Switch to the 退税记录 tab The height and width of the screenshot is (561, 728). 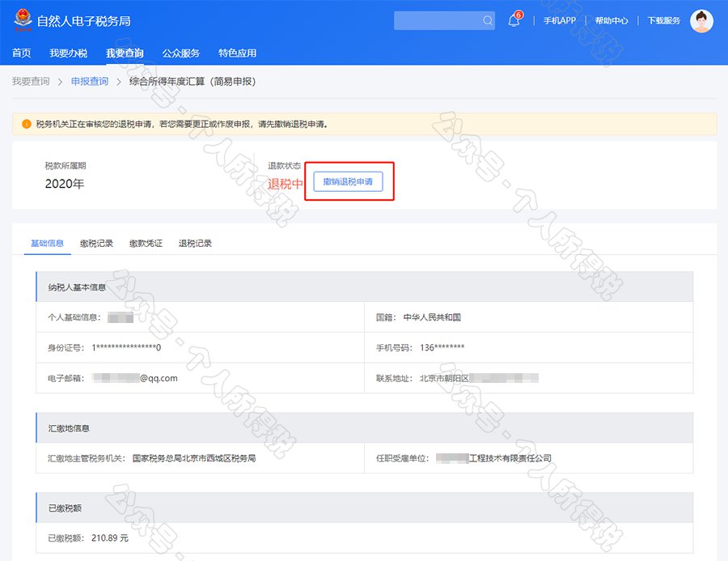pyautogui.click(x=195, y=244)
